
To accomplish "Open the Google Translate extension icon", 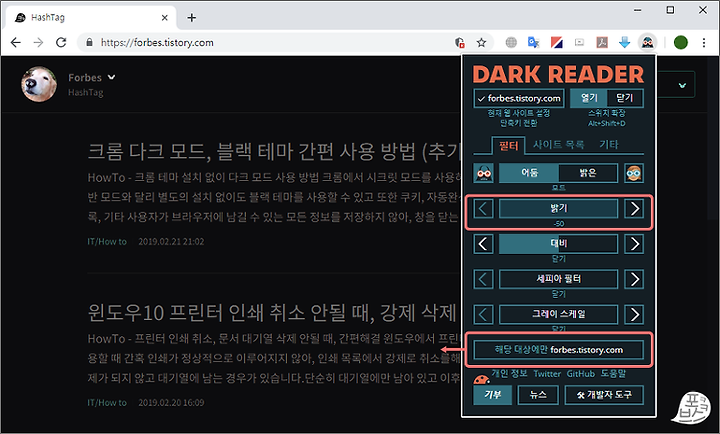I will [x=533, y=43].
